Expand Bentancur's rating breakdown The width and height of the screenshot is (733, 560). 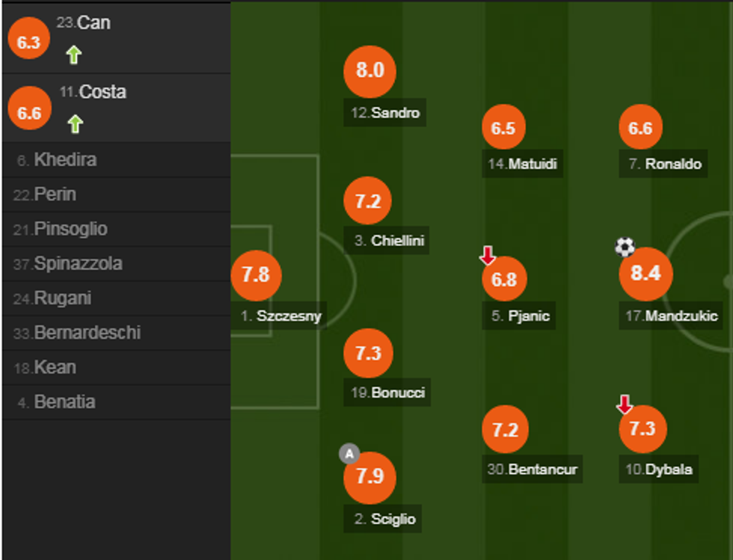(x=505, y=428)
